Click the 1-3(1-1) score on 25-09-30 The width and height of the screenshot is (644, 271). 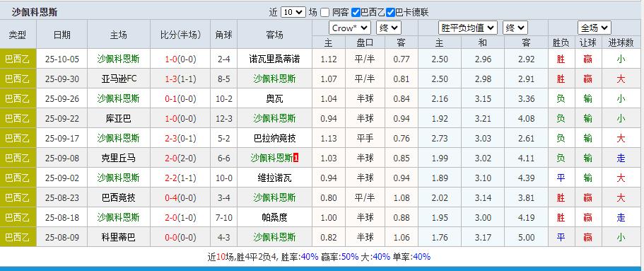[x=180, y=79]
